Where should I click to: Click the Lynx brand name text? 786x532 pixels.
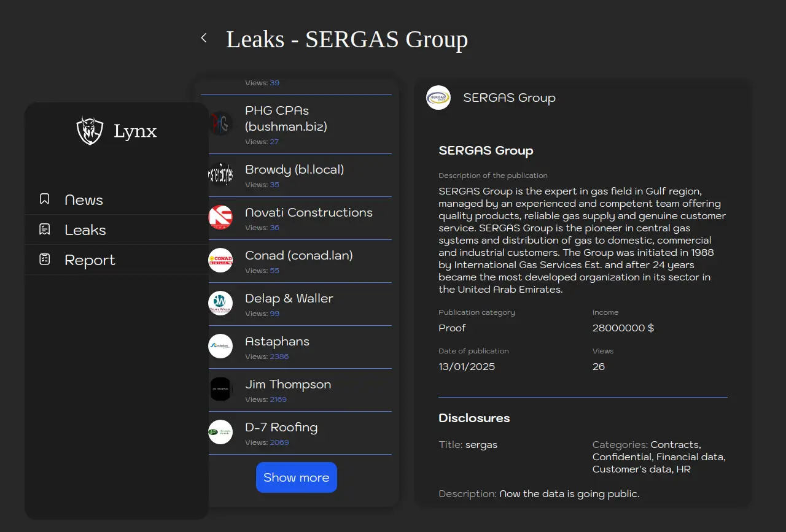135,131
